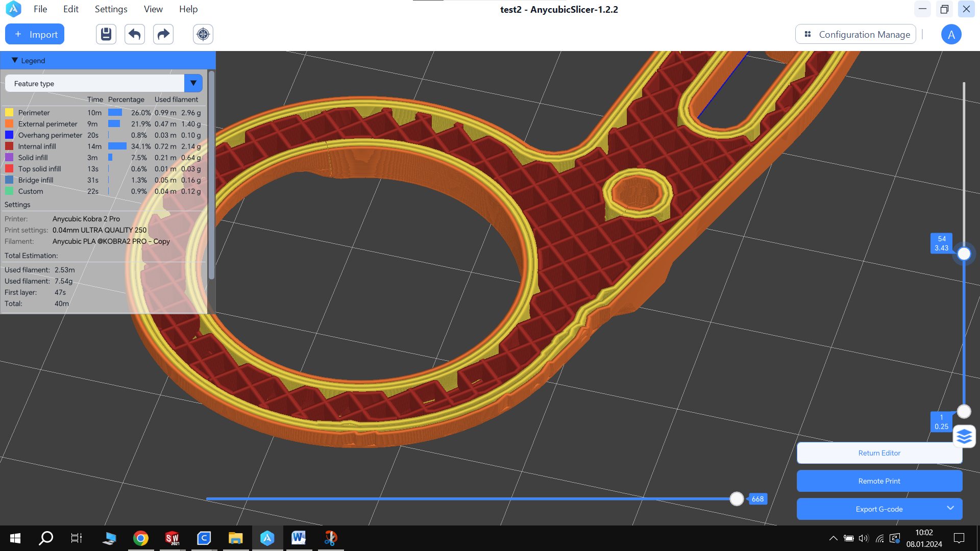The width and height of the screenshot is (980, 551).
Task: Click the Used filament 7.54g value
Action: [64, 281]
